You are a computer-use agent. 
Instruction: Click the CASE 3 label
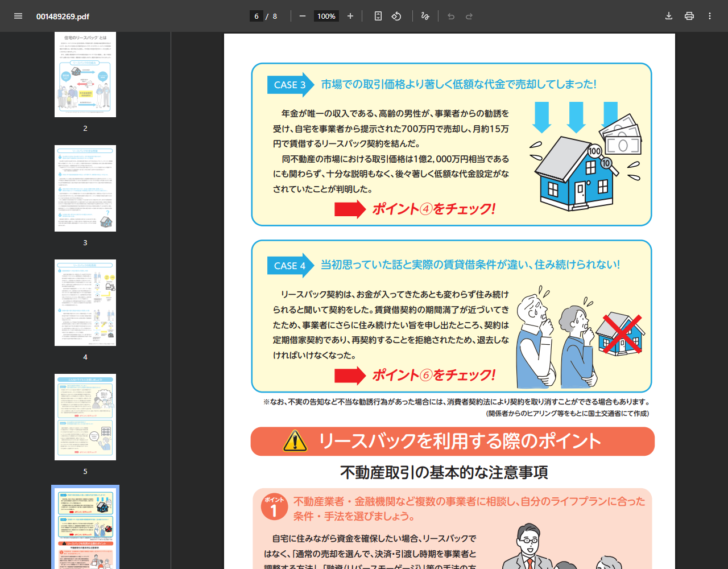point(290,85)
